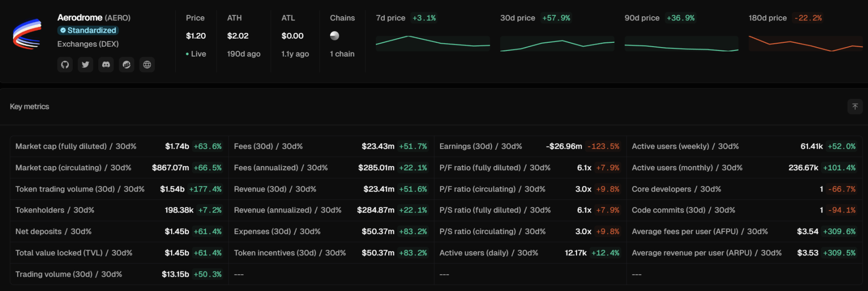
Task: Select Token trading volume (30d) metric label
Action: (80, 189)
